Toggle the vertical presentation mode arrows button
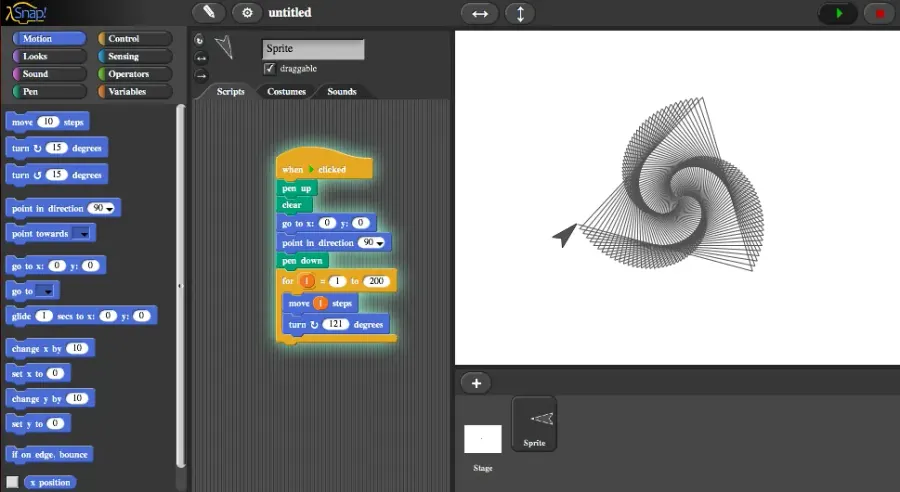The image size is (900, 492). tap(520, 13)
